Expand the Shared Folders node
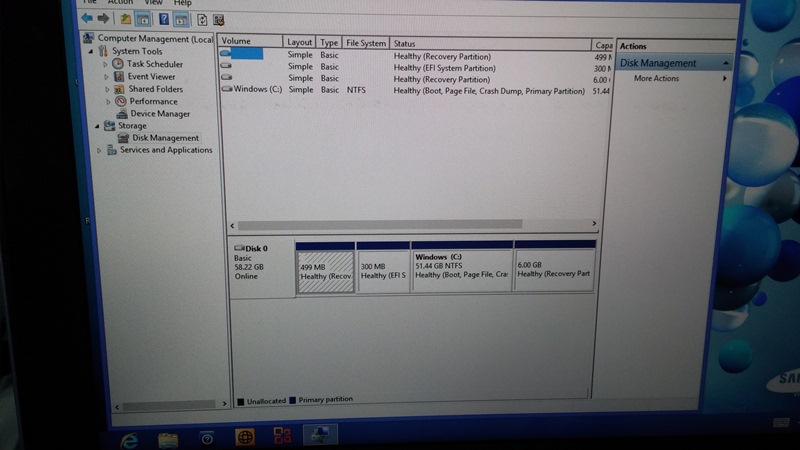Image resolution: width=800 pixels, height=450 pixels. 107,89
